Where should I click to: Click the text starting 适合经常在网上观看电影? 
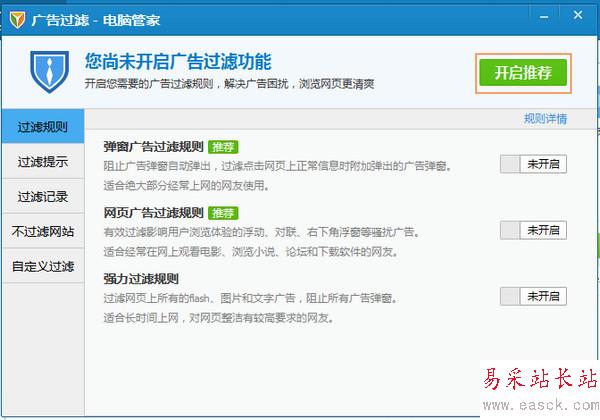(x=251, y=252)
